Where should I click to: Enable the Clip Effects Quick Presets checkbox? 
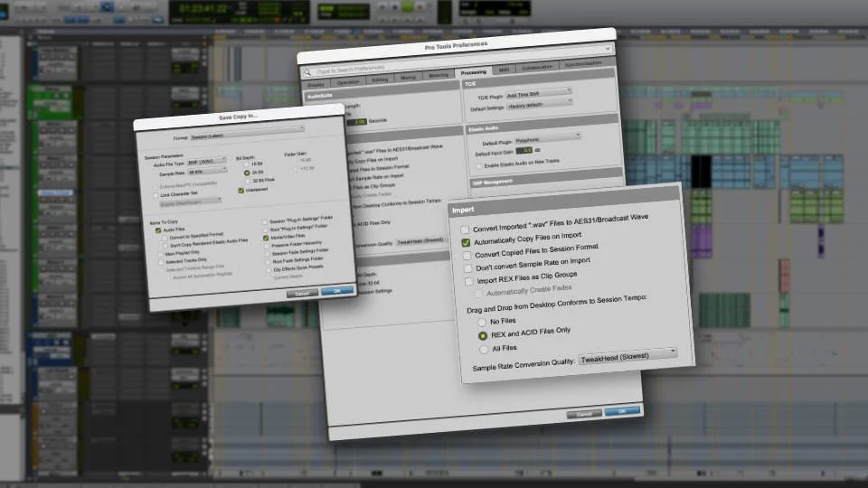point(269,270)
